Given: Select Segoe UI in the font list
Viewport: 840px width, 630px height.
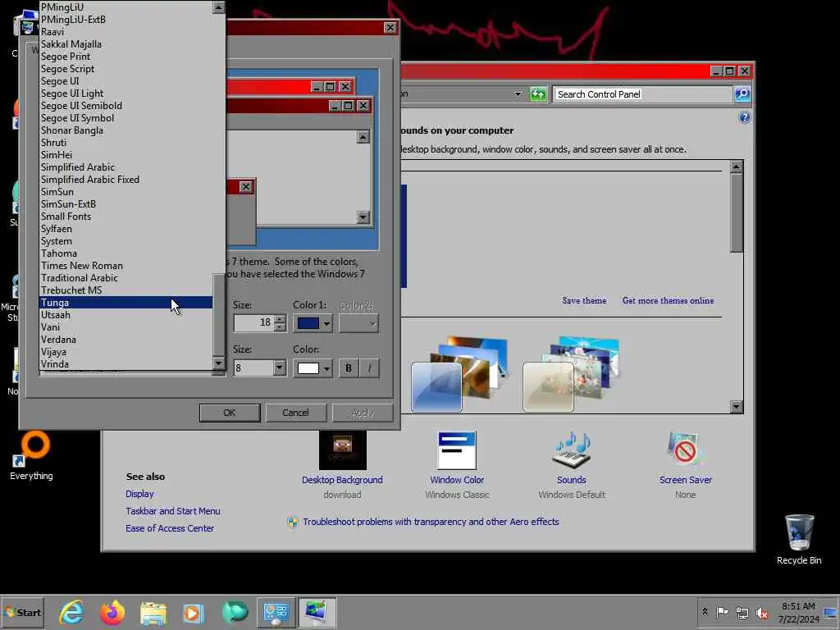Looking at the screenshot, I should click(x=126, y=81).
